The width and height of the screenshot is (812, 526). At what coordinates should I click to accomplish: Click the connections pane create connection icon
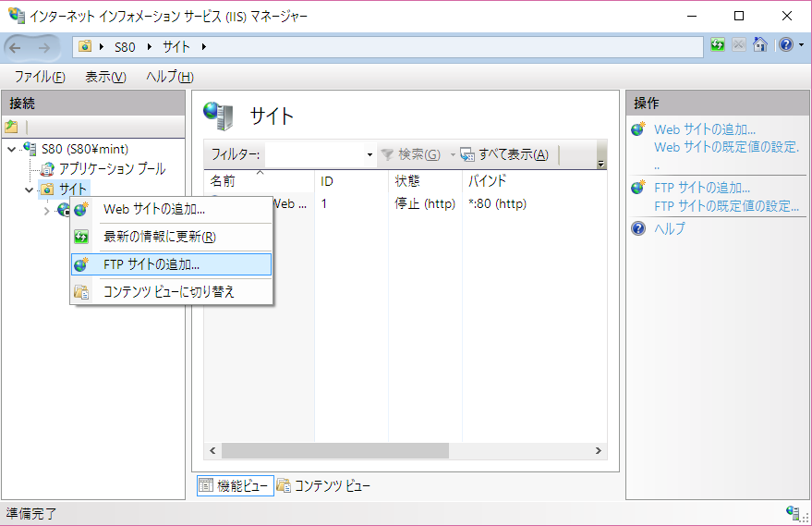[11, 127]
